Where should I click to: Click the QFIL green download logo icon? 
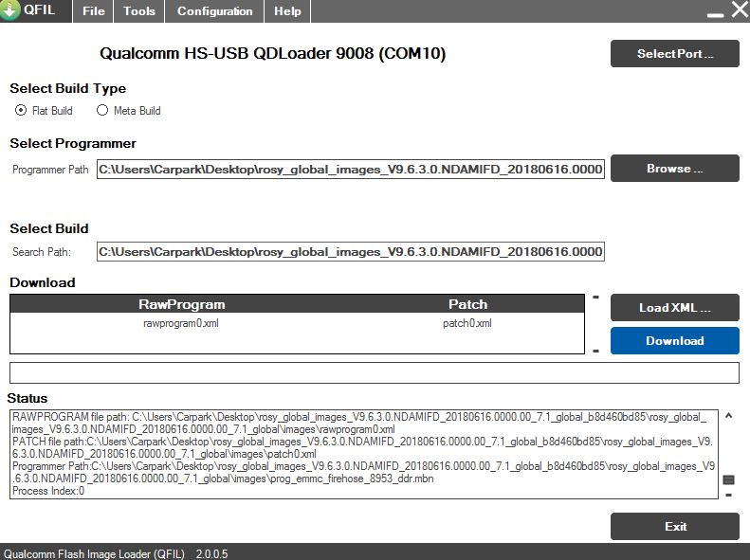click(x=10, y=10)
